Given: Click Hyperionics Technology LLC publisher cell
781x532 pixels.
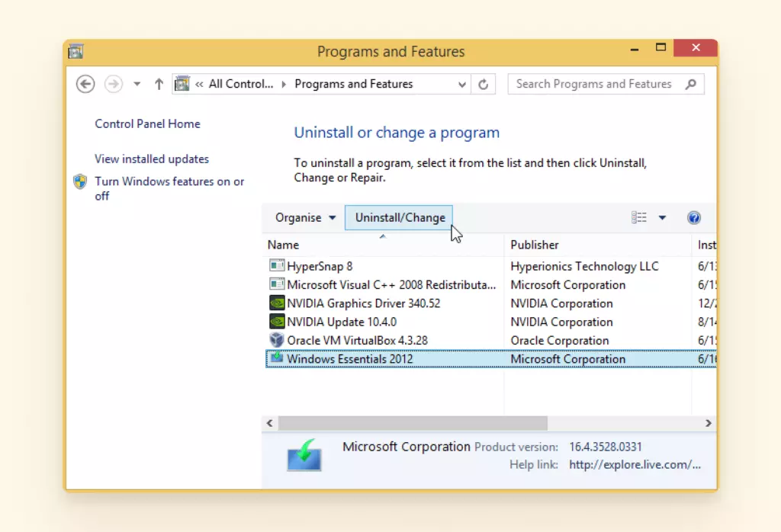Looking at the screenshot, I should (x=584, y=266).
